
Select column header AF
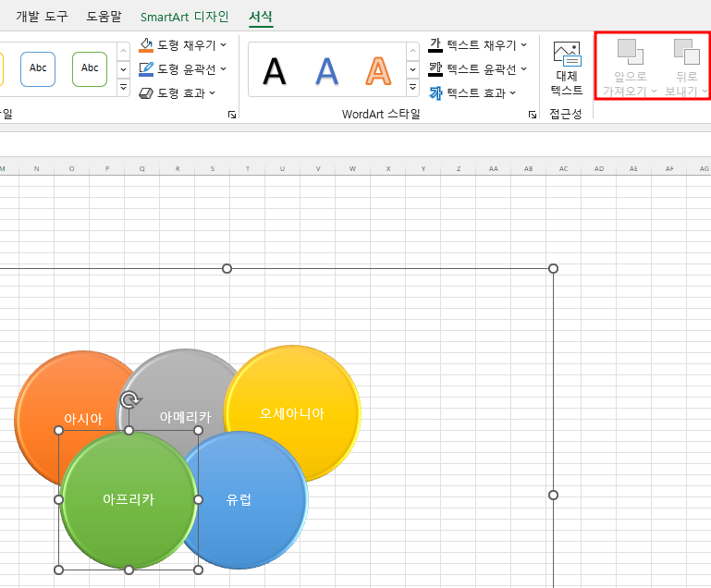point(669,168)
